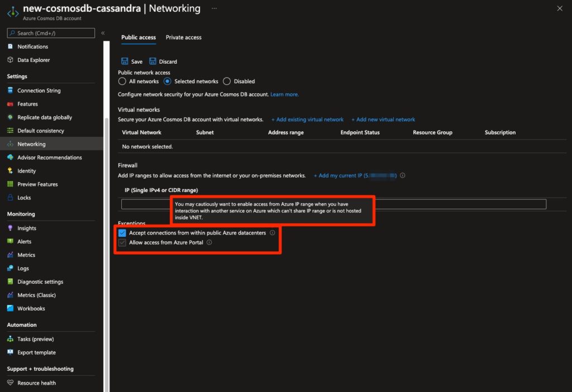572x392 pixels.
Task: Open Networking in the Settings menu
Action: tap(51, 144)
